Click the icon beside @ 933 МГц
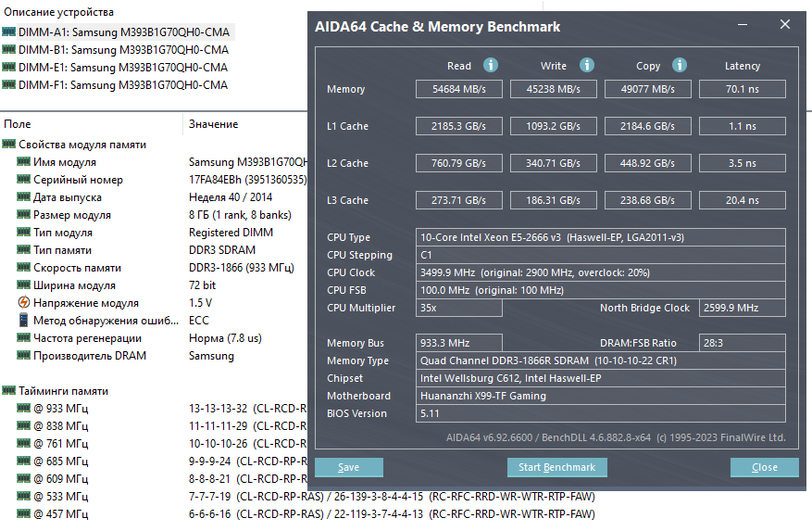Screen dimensions: 812x531 coord(24,408)
